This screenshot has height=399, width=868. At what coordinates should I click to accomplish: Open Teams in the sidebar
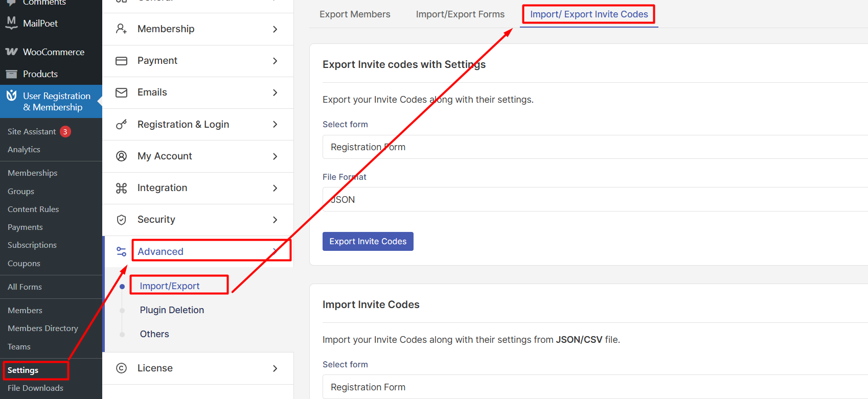[19, 346]
